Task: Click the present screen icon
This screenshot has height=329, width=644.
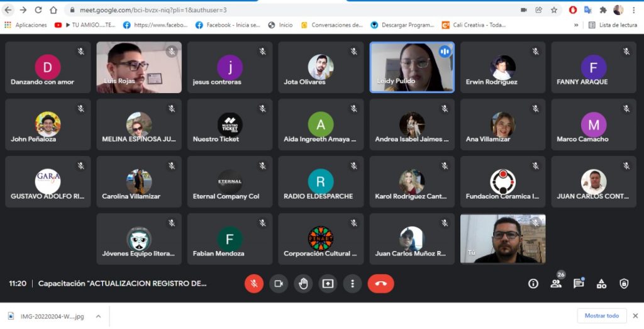Action: (328, 284)
